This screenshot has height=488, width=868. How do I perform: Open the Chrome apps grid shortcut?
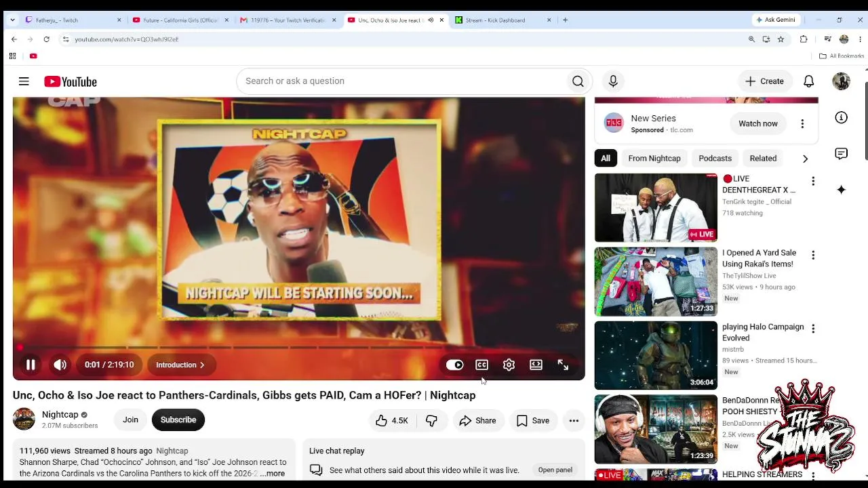coord(12,56)
